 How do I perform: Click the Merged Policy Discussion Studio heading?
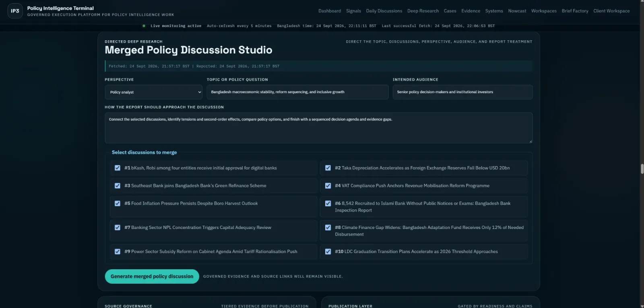(x=188, y=50)
